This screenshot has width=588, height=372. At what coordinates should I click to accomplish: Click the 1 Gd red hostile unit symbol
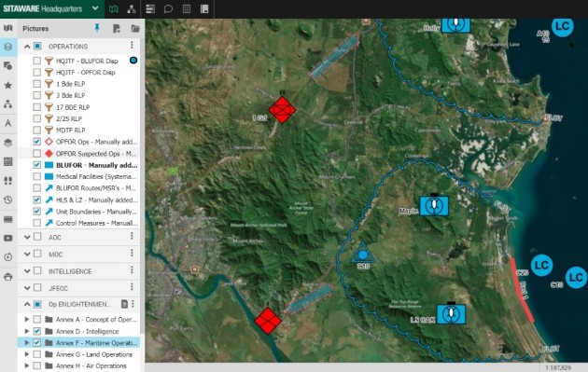click(282, 110)
